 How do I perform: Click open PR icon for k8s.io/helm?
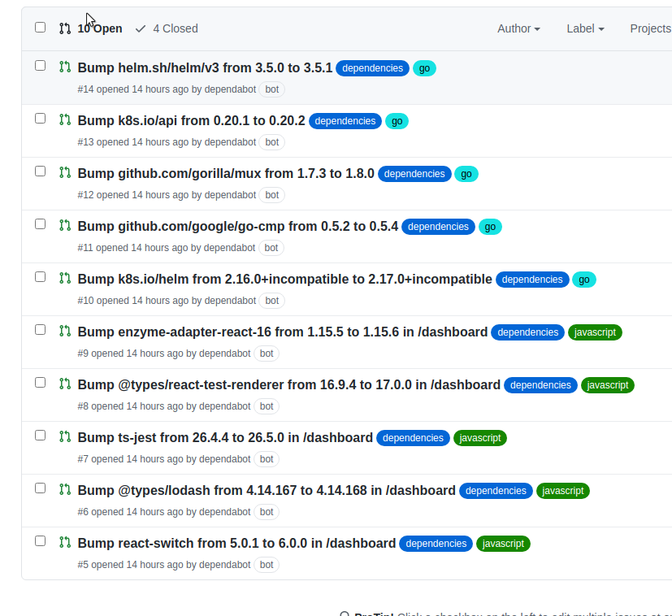(65, 278)
